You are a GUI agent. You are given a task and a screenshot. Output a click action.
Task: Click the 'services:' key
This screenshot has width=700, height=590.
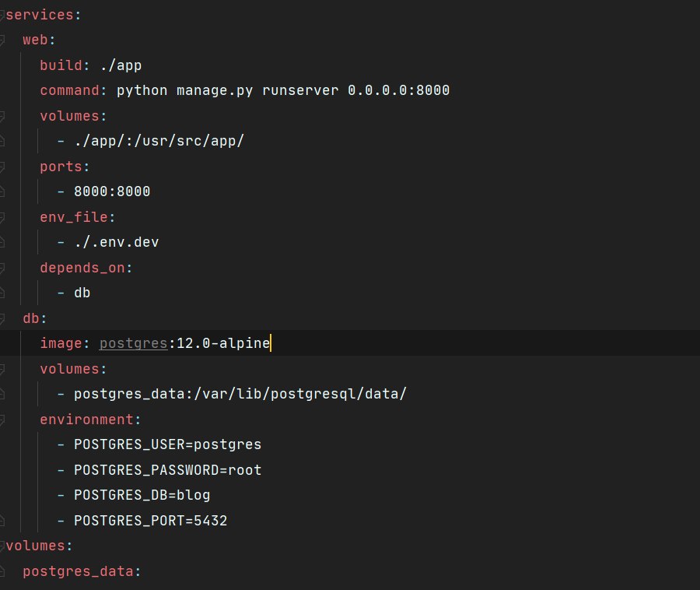(x=44, y=16)
